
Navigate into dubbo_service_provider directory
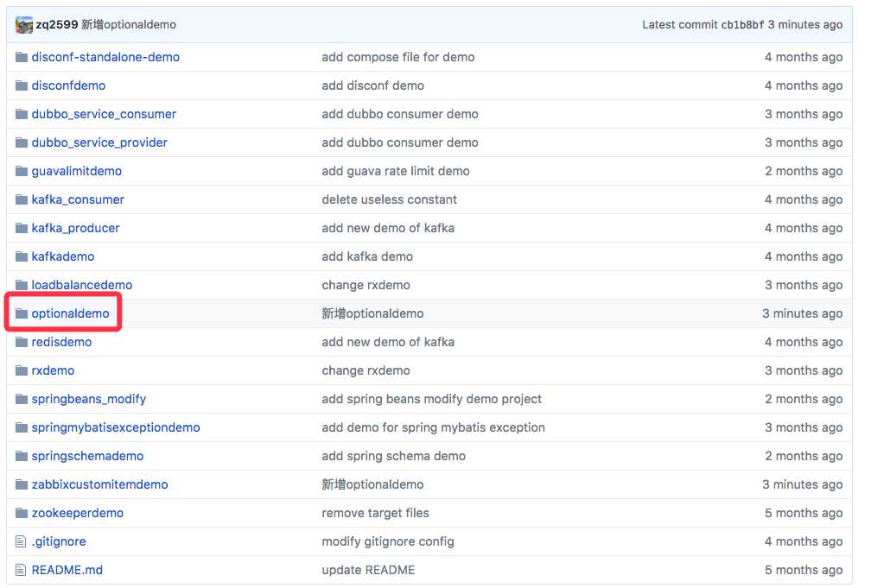[99, 142]
